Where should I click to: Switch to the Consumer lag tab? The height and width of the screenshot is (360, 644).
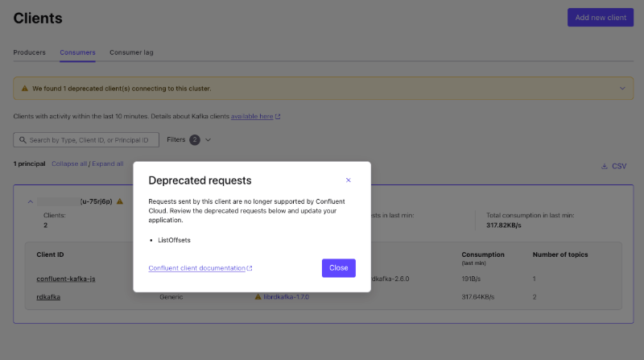[131, 52]
